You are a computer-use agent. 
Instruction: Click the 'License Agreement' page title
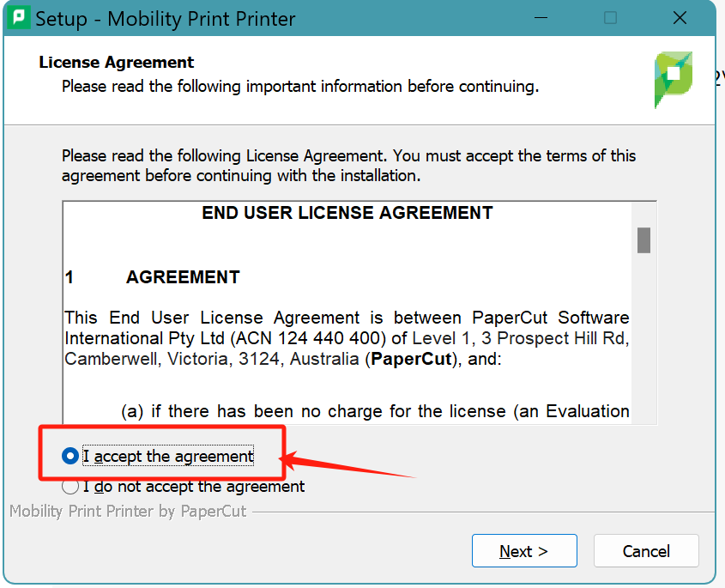click(x=117, y=62)
